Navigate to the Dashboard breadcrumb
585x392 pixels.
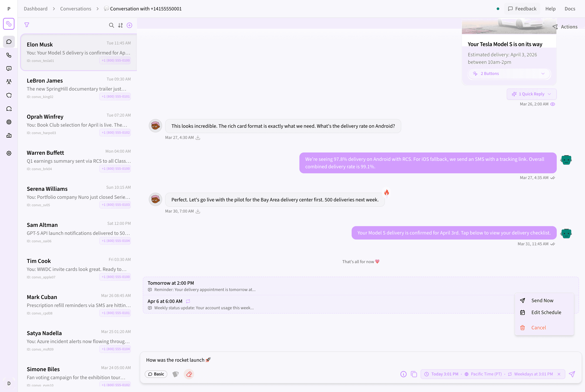click(36, 9)
